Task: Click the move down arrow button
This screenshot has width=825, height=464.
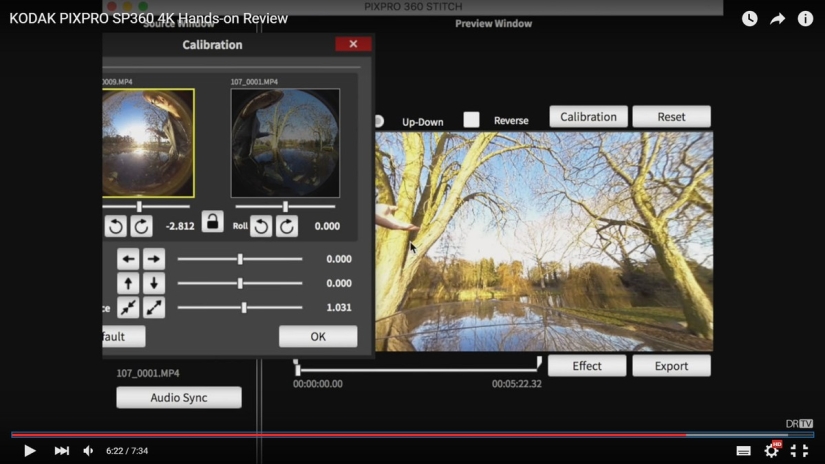Action: click(x=153, y=283)
